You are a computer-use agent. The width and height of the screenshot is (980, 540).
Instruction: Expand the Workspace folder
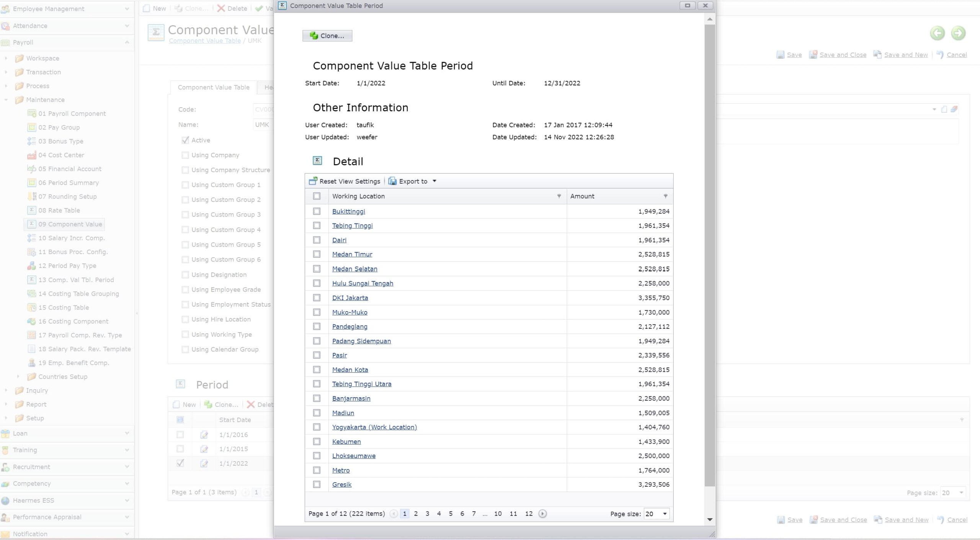coord(6,58)
